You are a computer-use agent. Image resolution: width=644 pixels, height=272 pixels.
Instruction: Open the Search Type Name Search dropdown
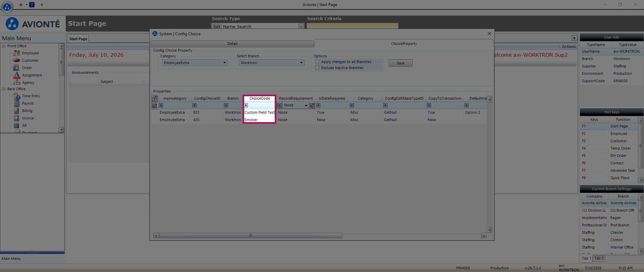(301, 26)
